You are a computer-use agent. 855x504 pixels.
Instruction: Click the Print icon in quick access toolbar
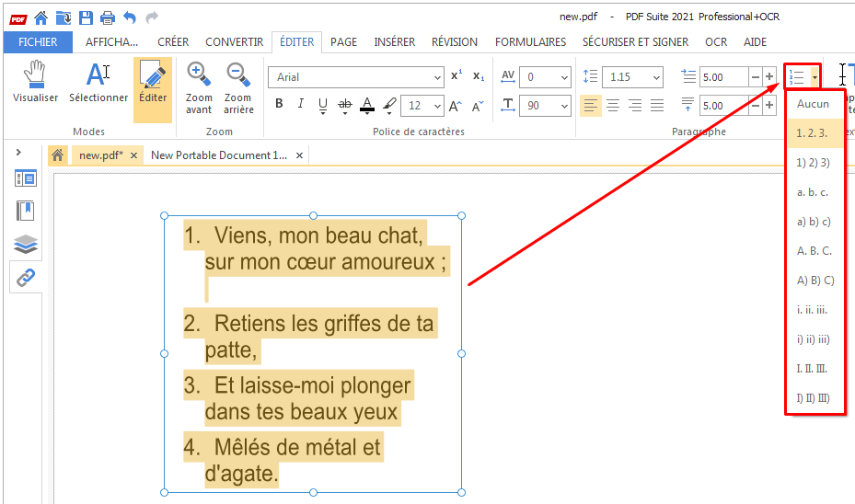(x=108, y=18)
